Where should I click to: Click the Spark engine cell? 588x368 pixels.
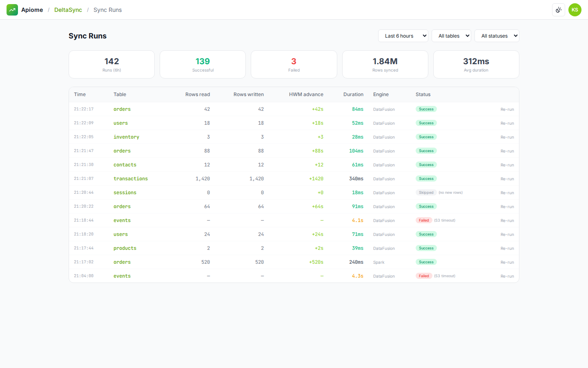[379, 262]
